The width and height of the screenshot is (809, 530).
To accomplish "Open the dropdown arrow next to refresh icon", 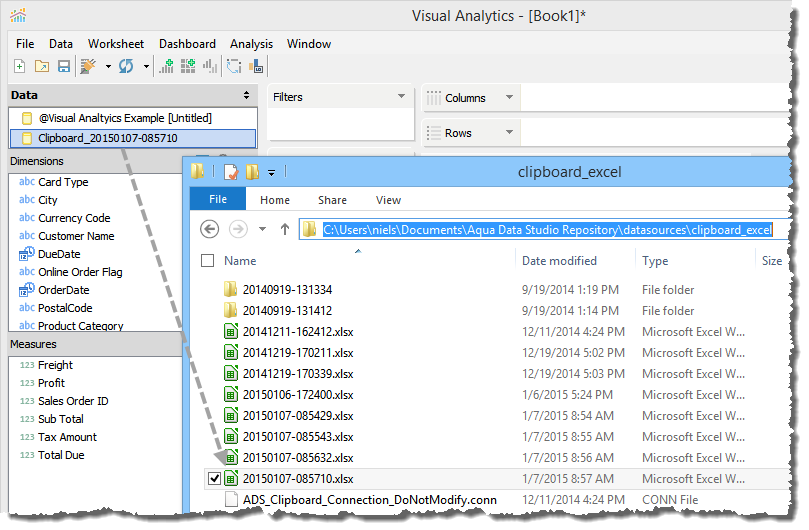I will [146, 67].
